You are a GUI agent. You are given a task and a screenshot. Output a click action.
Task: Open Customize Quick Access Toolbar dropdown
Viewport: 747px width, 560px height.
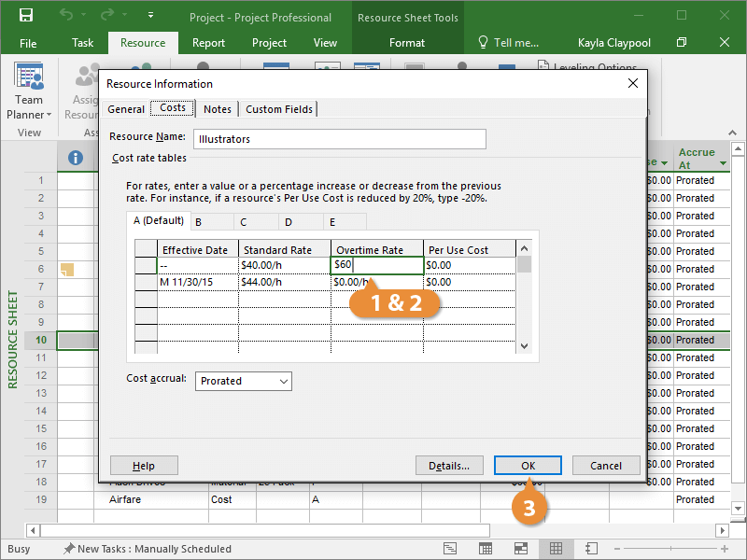point(152,17)
